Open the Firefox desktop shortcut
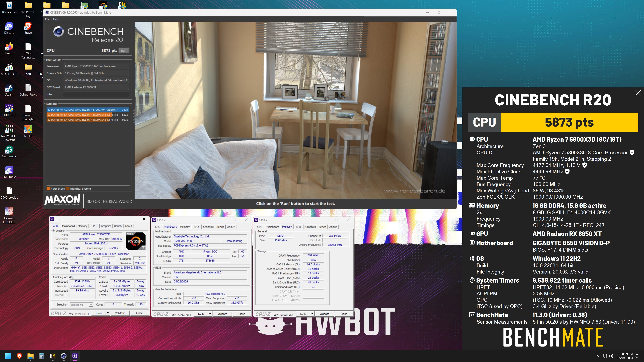 (x=9, y=49)
